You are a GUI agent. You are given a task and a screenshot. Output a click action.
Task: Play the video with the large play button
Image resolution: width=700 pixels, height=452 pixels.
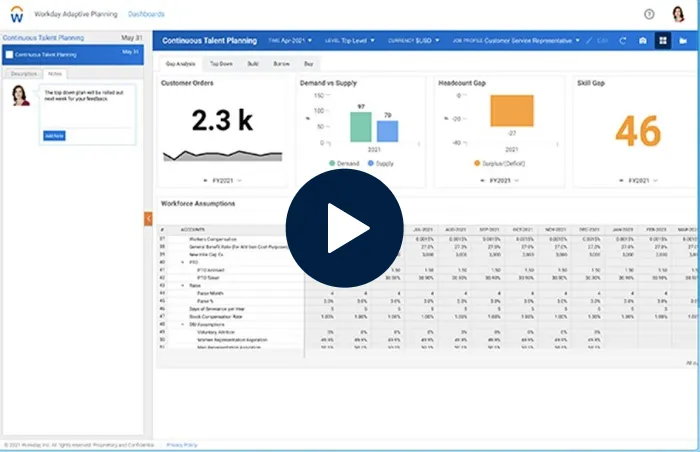click(x=344, y=228)
